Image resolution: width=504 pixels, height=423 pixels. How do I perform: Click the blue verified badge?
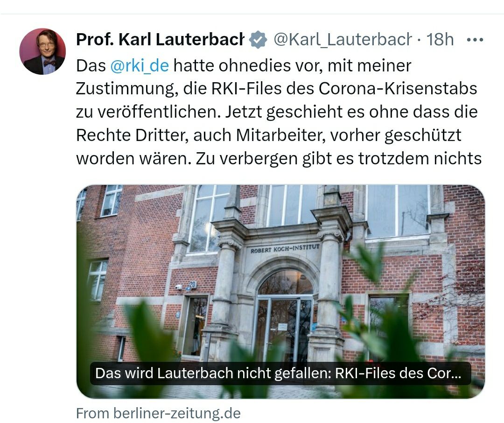coord(259,40)
